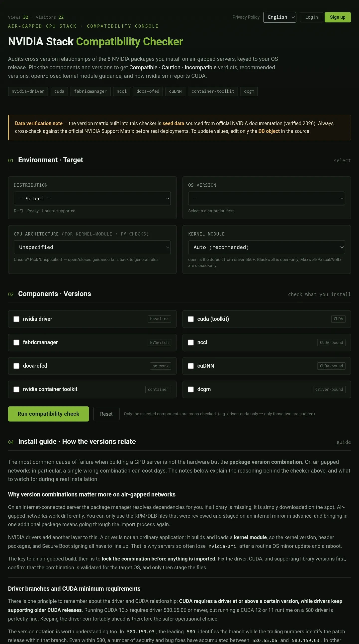Check the cuDNN component box
The image size is (359, 644).
point(191,366)
